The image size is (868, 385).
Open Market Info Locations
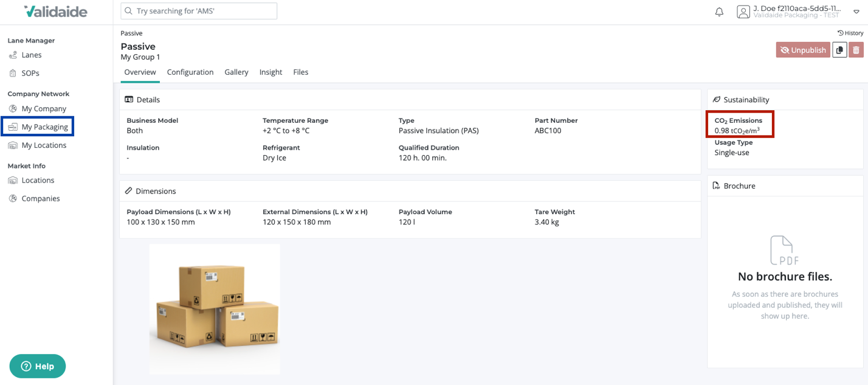[x=38, y=181]
